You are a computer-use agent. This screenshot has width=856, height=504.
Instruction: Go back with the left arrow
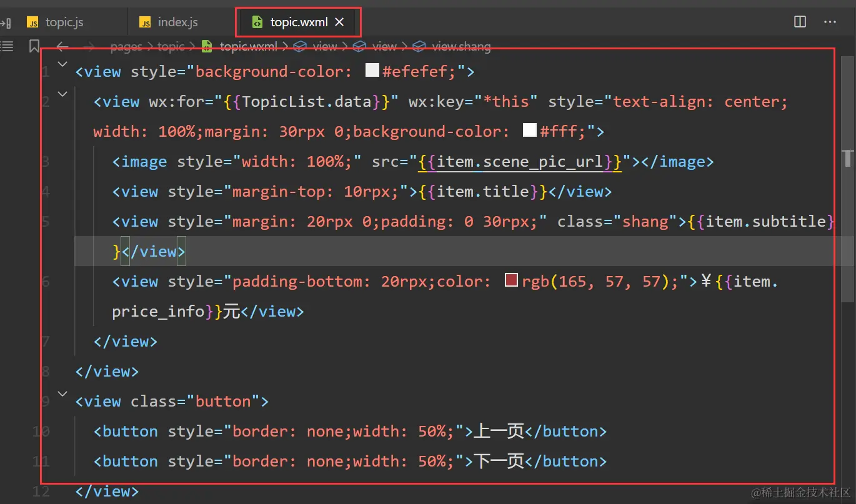click(62, 46)
